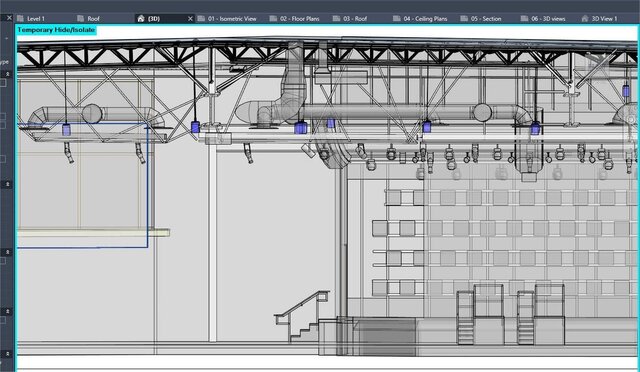This screenshot has height=372, width=640.
Task: Close the side panel with its X button
Action: tap(9, 18)
